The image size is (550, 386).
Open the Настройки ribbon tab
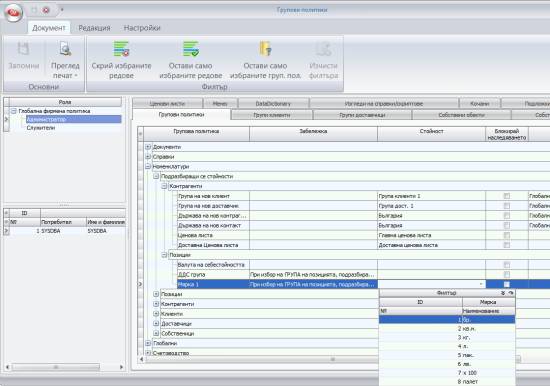(142, 28)
